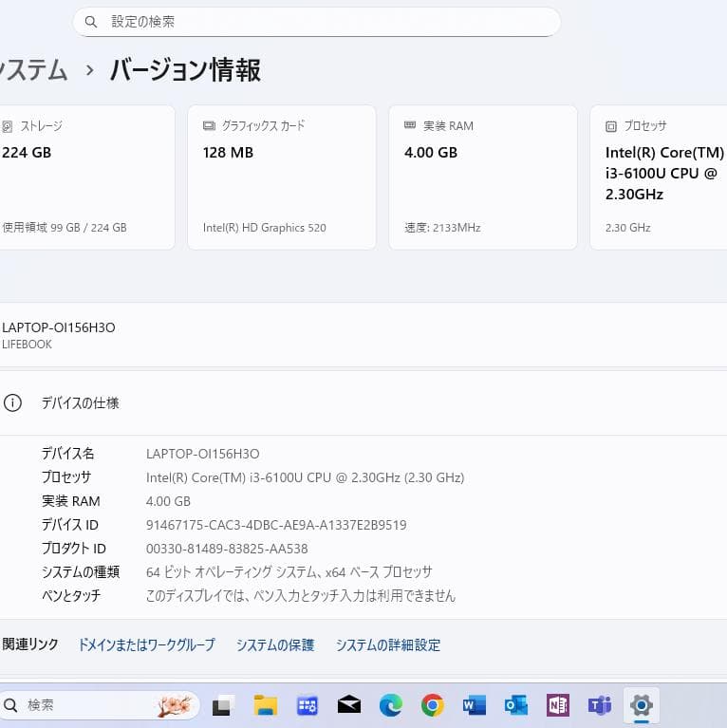Open システムの保護 link
The image size is (727, 728).
point(275,644)
